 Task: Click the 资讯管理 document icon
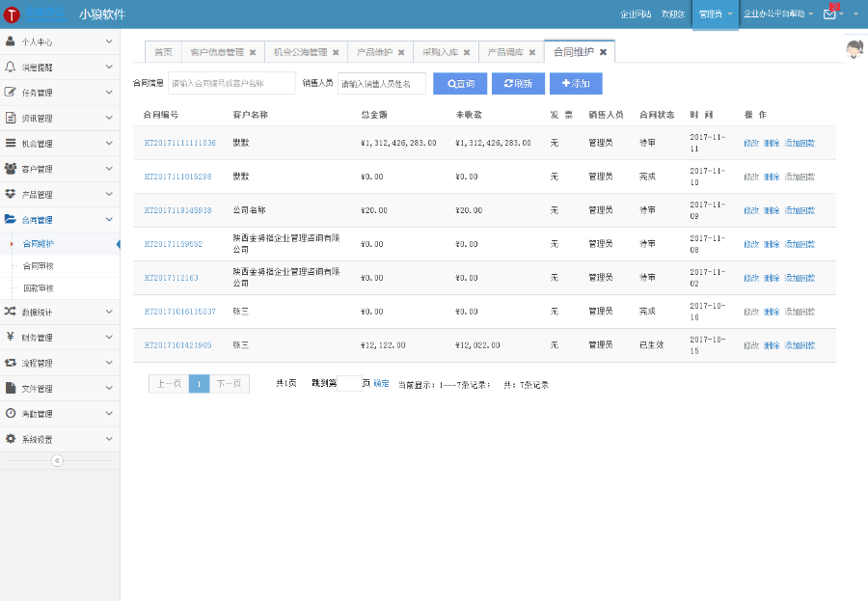(10, 118)
